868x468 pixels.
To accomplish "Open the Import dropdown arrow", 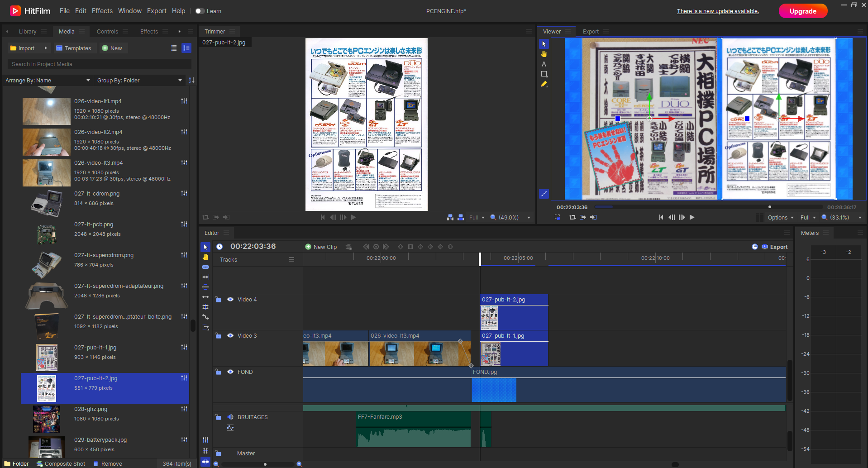I will pyautogui.click(x=46, y=48).
